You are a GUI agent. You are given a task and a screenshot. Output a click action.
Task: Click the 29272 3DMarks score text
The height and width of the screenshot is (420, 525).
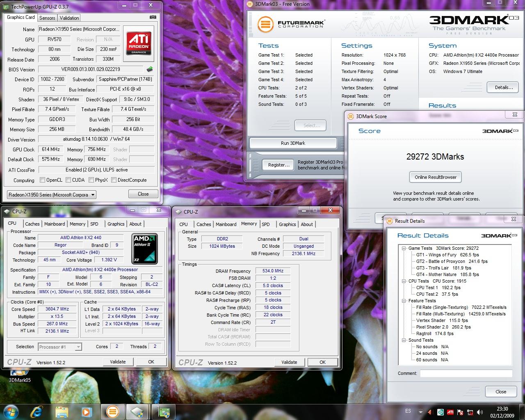435,156
